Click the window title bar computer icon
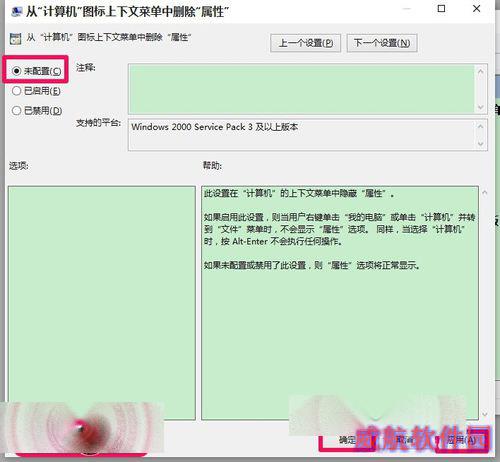 pos(17,12)
